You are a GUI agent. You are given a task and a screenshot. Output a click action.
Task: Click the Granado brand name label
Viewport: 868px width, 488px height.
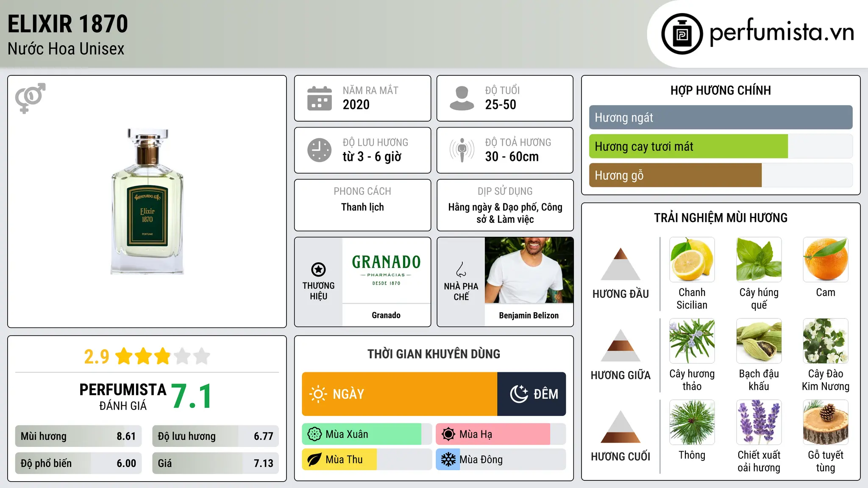coord(386,315)
